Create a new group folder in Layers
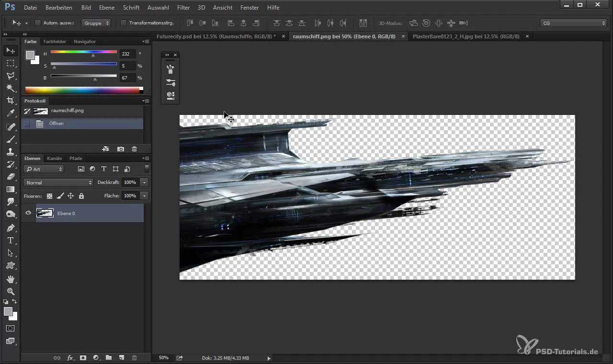 (109, 358)
